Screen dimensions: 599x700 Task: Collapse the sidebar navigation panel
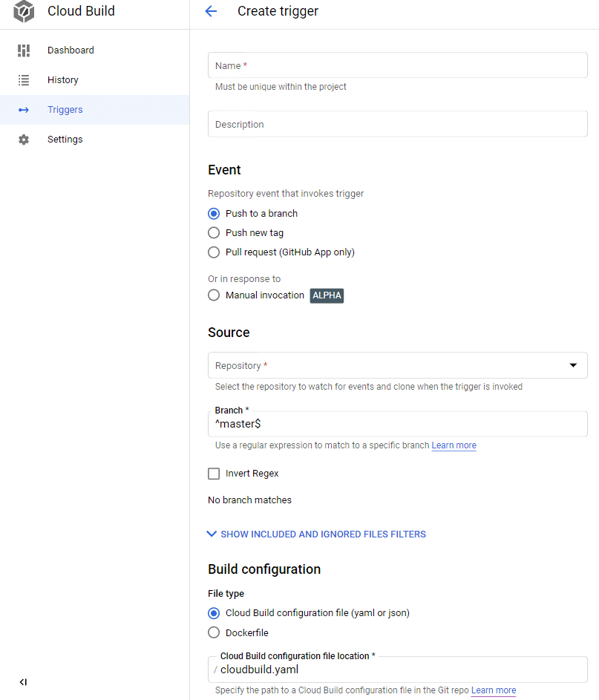coord(24,682)
